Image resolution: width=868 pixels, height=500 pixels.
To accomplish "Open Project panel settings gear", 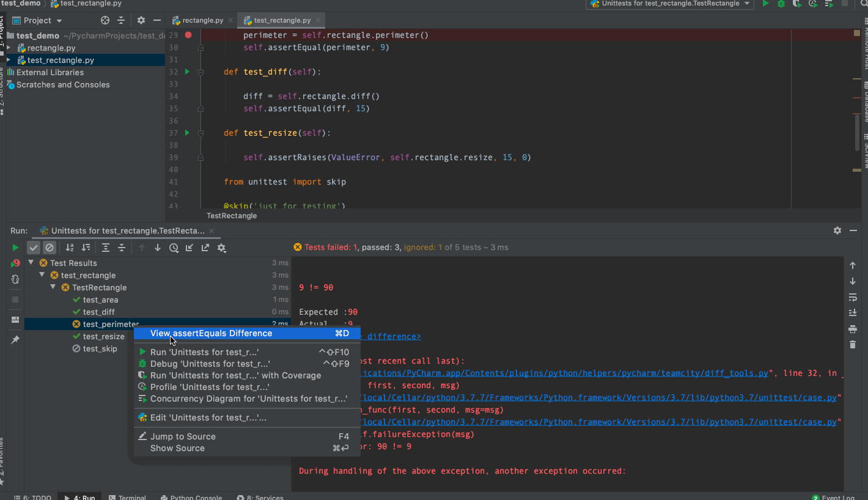I will click(141, 20).
